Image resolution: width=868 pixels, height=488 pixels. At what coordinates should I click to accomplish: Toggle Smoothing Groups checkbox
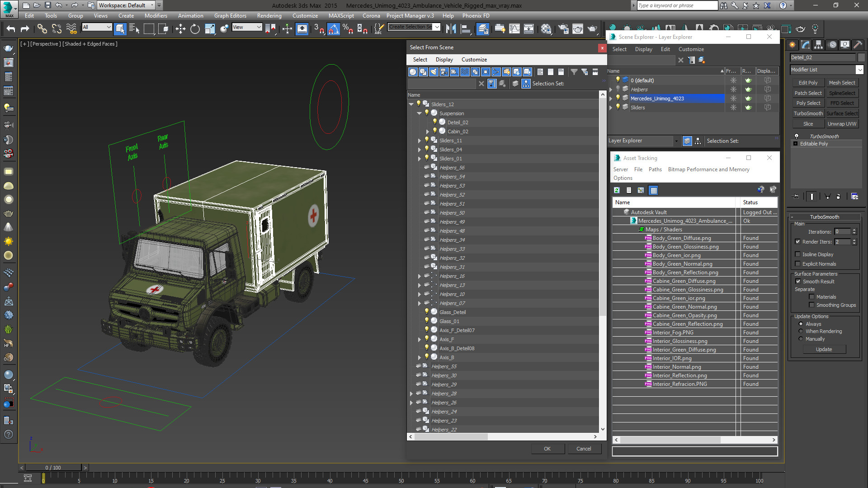click(x=812, y=305)
